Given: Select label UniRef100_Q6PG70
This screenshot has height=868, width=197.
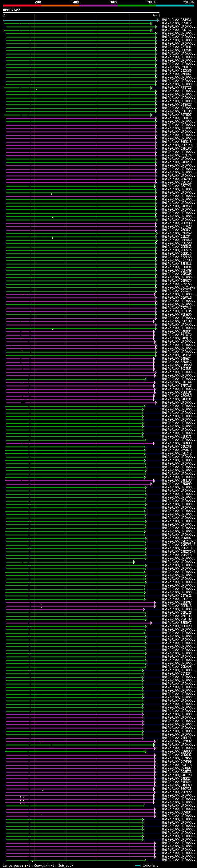Looking at the screenshot, I should pyautogui.click(x=177, y=281).
